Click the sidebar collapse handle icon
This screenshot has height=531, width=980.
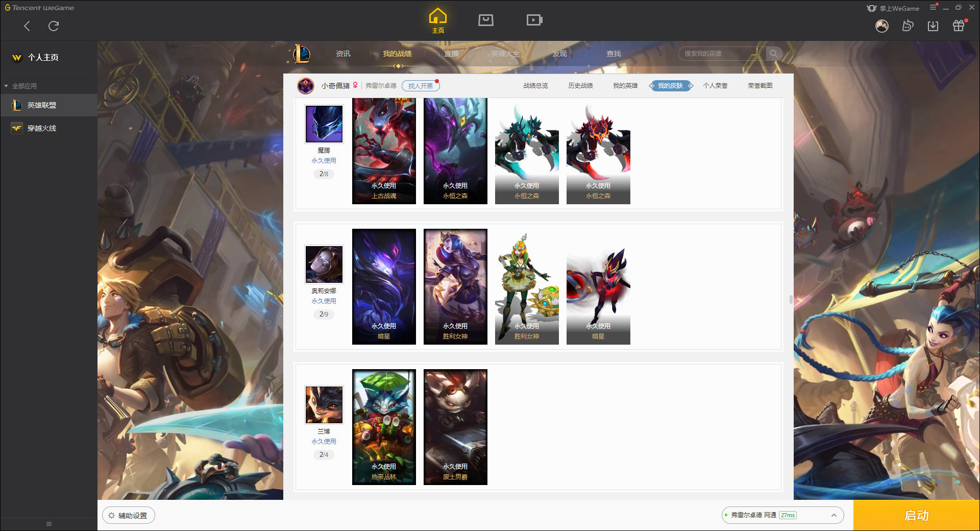(49, 524)
